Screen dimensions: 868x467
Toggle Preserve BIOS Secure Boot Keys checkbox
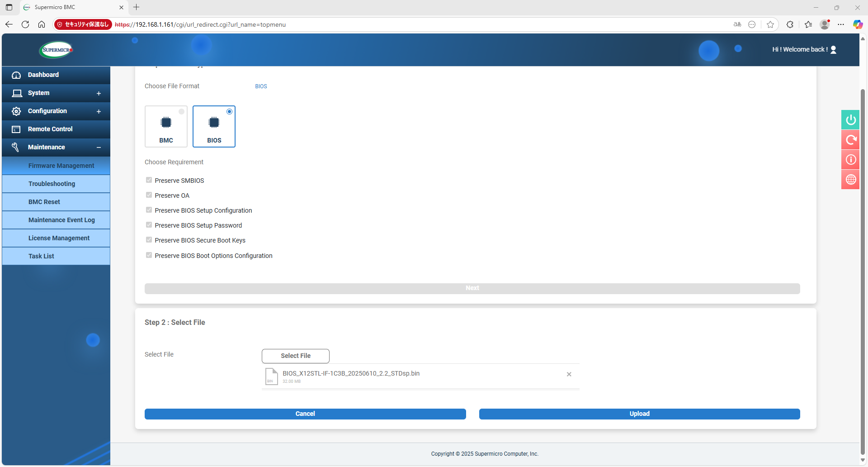149,240
